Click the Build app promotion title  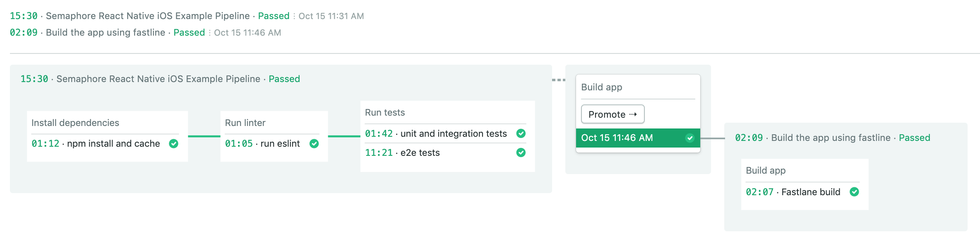point(601,87)
